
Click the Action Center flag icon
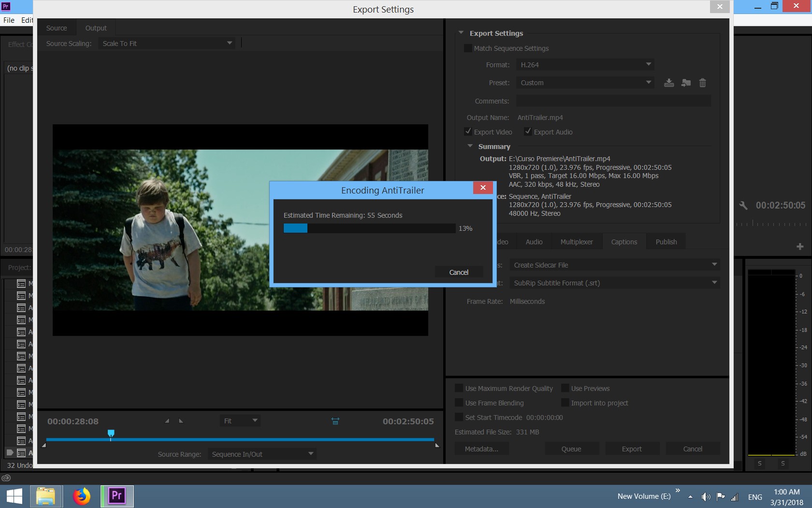pyautogui.click(x=721, y=497)
